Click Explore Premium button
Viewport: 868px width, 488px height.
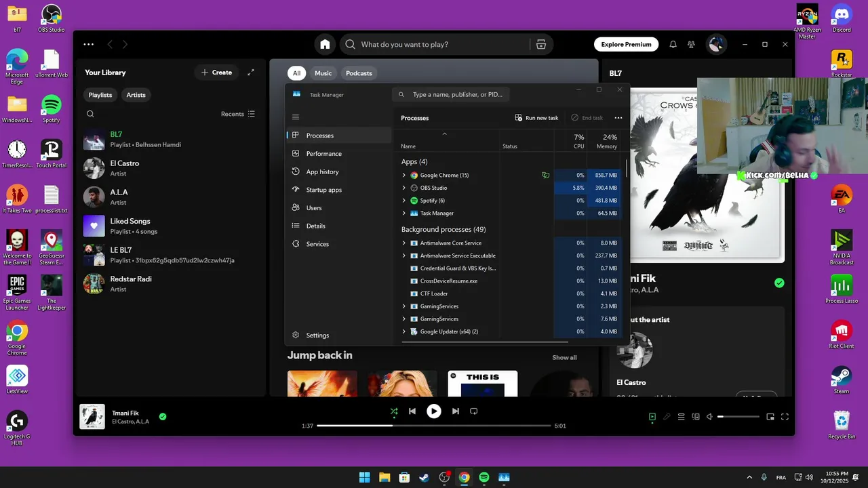(x=626, y=44)
